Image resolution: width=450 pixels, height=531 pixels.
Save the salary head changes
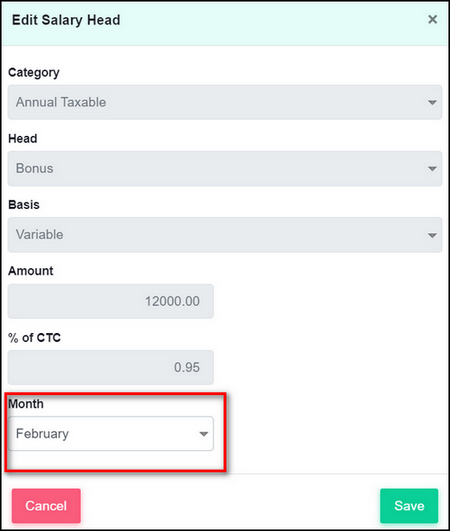click(409, 506)
